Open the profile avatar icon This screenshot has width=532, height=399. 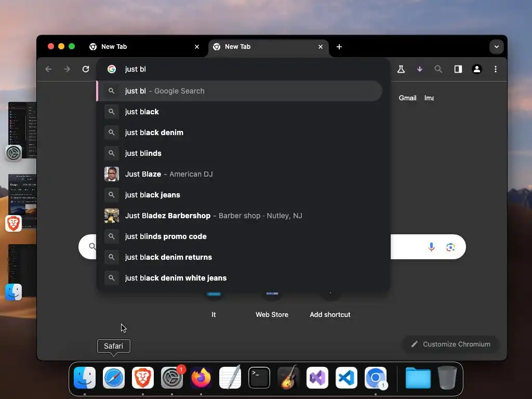pyautogui.click(x=477, y=69)
